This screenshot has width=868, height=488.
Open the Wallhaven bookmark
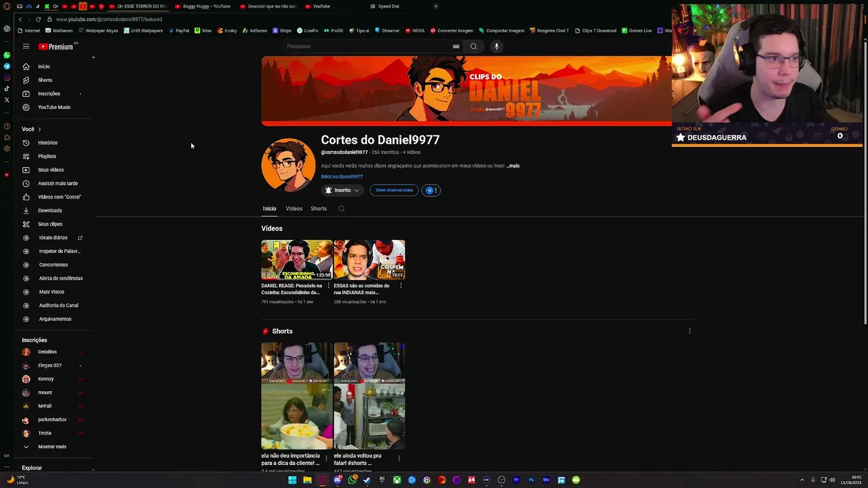pyautogui.click(x=58, y=30)
